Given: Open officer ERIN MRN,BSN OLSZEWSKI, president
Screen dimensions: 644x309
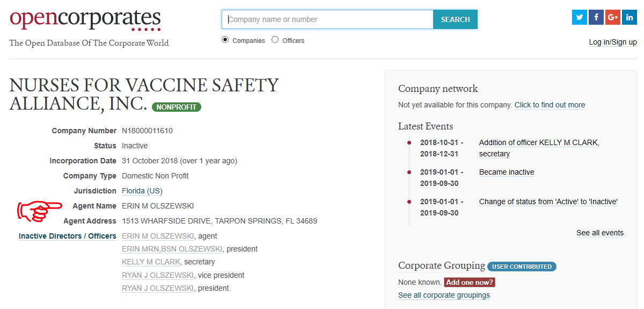Looking at the screenshot, I should (x=172, y=249).
